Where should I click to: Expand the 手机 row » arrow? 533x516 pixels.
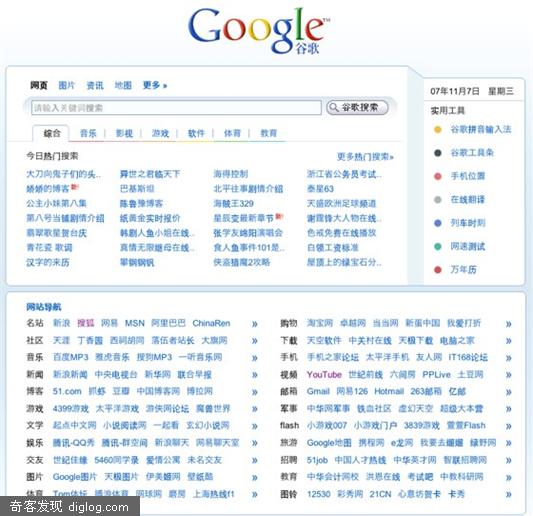pos(509,358)
